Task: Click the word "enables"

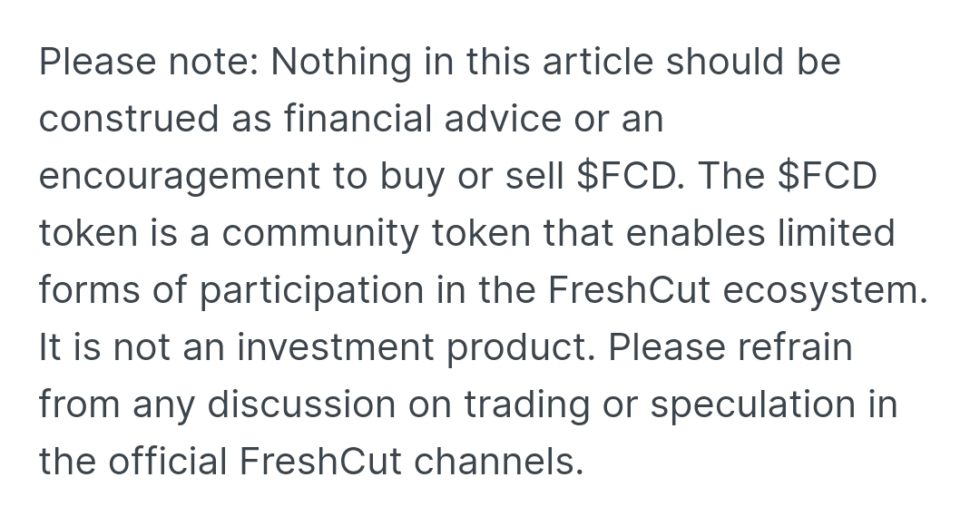Action: [695, 232]
